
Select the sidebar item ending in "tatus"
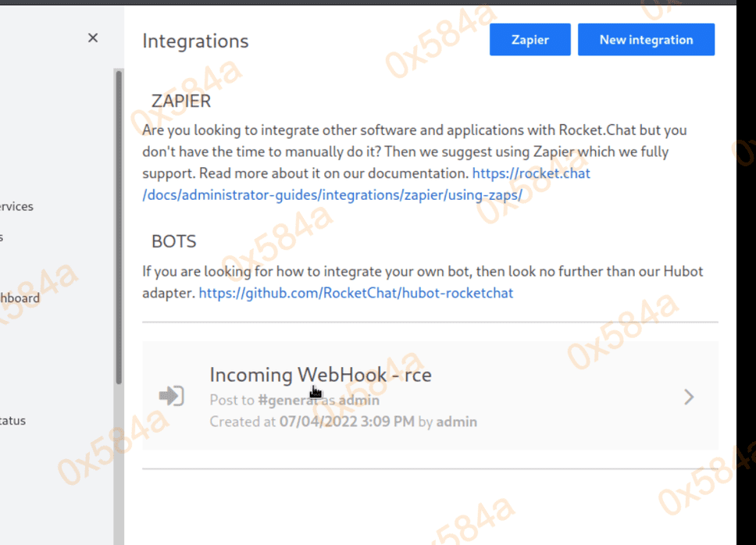point(12,421)
